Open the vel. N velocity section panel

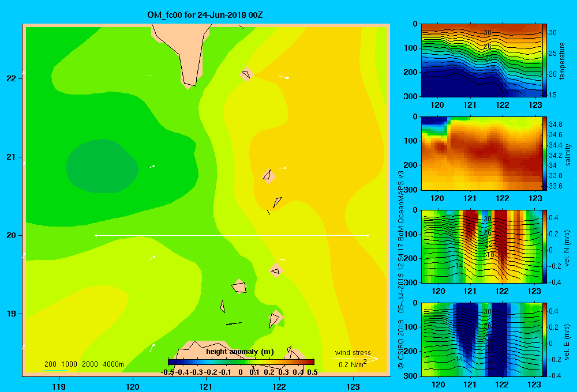tap(482, 246)
